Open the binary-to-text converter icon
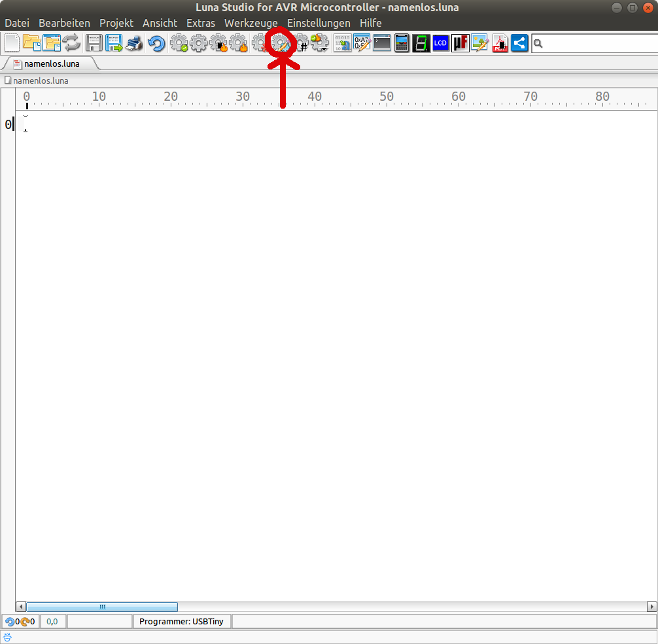The width and height of the screenshot is (658, 644). (x=343, y=43)
